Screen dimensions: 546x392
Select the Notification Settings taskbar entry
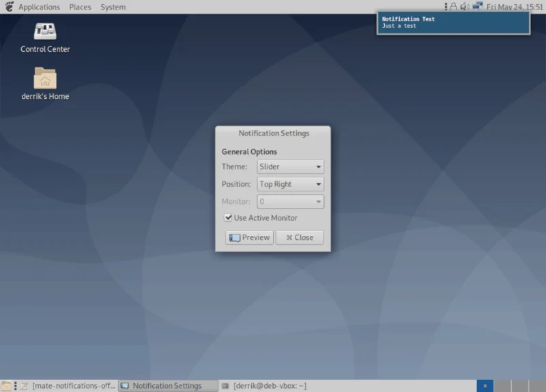(x=168, y=386)
